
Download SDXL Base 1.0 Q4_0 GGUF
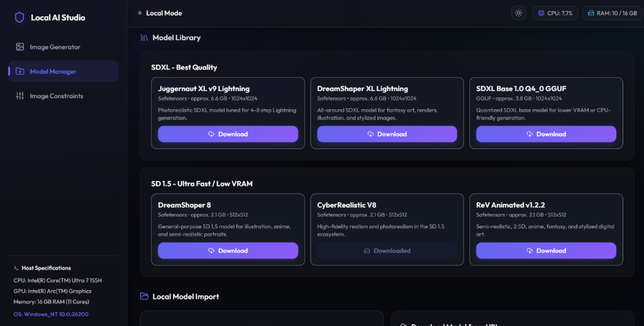coord(546,134)
